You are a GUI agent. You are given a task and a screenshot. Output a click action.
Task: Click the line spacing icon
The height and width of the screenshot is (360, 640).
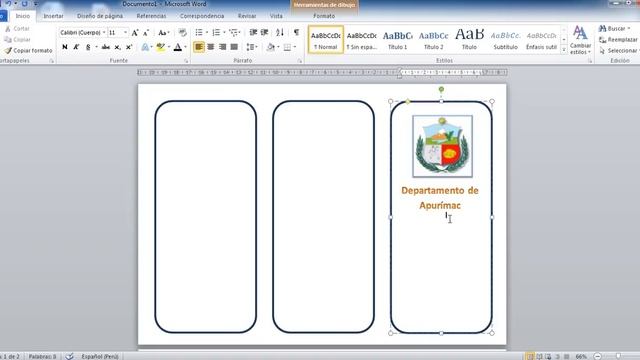(x=250, y=47)
